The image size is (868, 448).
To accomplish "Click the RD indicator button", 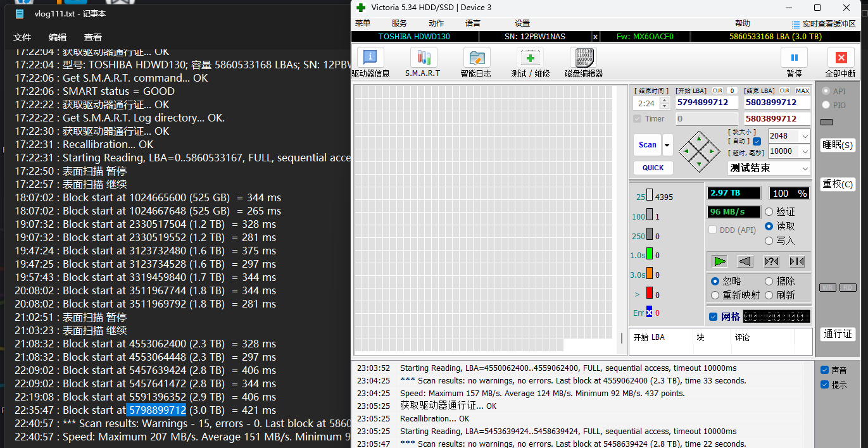I will coord(848,288).
